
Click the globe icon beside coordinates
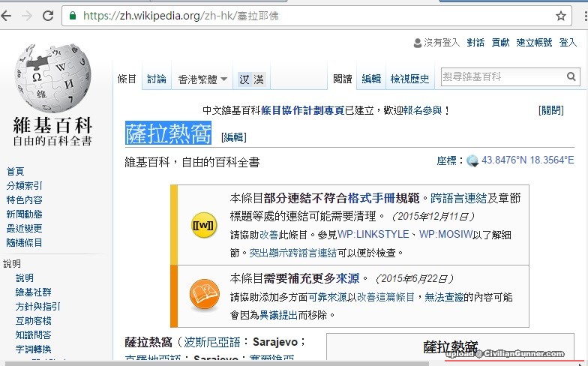[472, 160]
